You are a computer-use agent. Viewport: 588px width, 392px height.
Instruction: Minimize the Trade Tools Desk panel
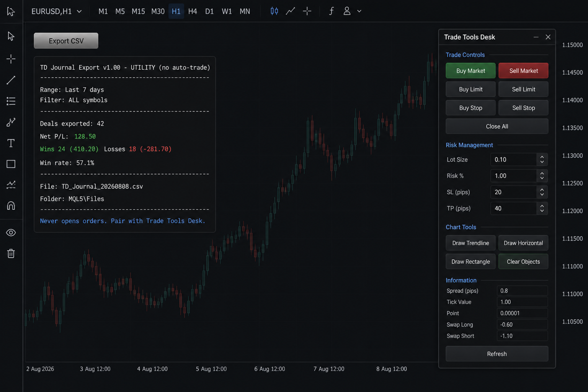coord(536,37)
